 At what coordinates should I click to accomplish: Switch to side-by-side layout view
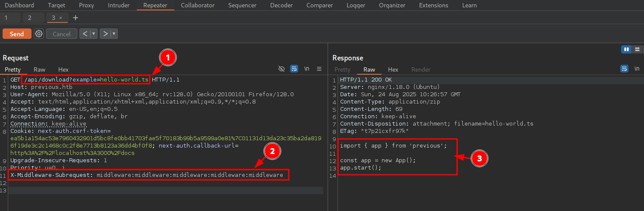[x=626, y=50]
